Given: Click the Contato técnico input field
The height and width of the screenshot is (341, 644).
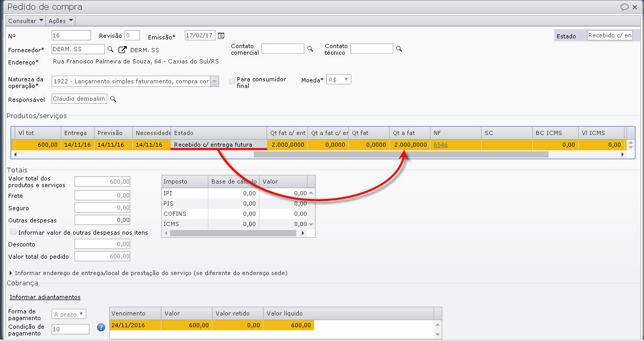Looking at the screenshot, I should 372,49.
